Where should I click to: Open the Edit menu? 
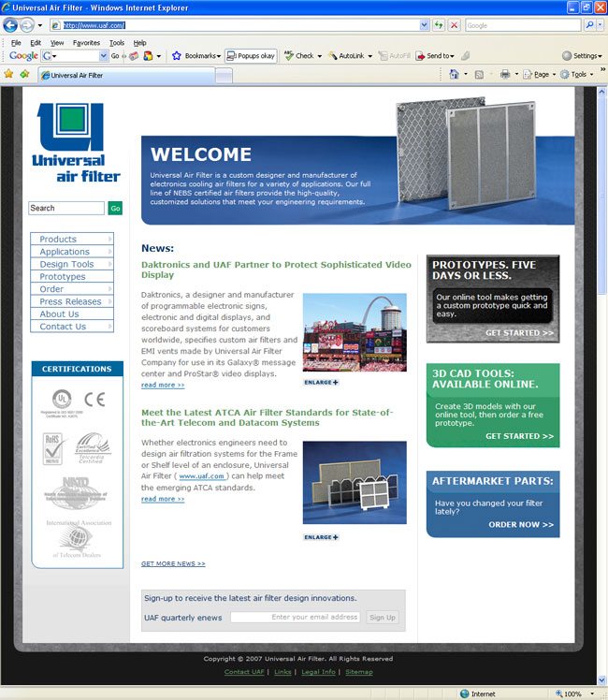[x=36, y=43]
